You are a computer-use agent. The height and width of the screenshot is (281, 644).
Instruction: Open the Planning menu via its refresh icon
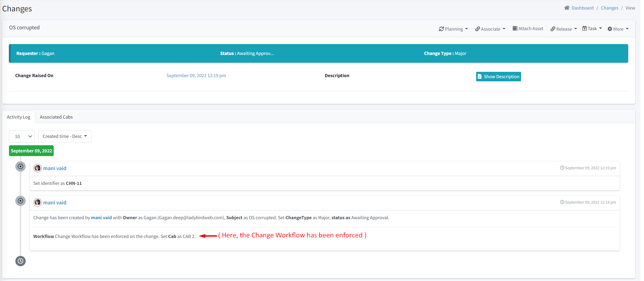(x=441, y=29)
